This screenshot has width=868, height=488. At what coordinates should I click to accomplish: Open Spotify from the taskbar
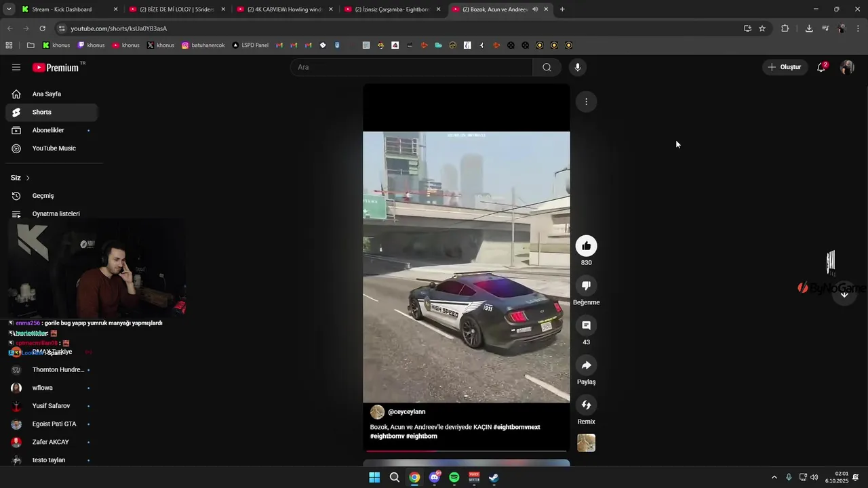454,477
